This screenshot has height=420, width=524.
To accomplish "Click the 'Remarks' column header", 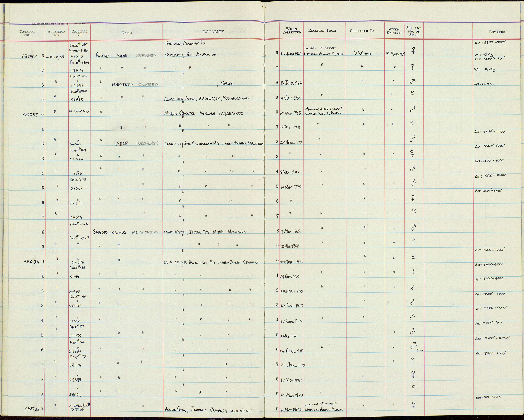I will pos(497,32).
